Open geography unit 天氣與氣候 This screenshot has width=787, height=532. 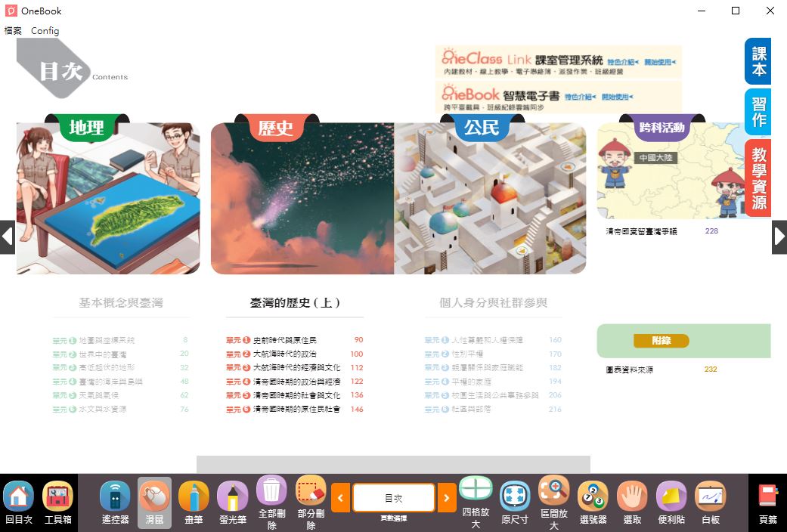pyautogui.click(x=120, y=395)
